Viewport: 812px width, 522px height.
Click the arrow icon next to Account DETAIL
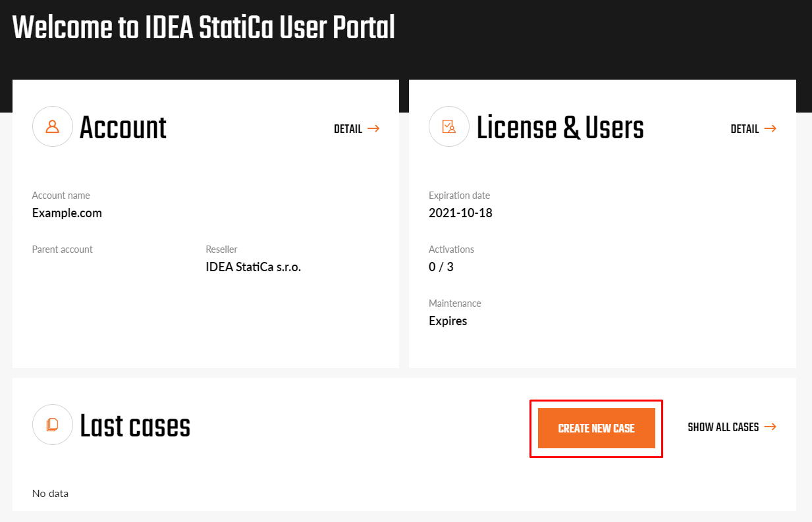tap(375, 129)
